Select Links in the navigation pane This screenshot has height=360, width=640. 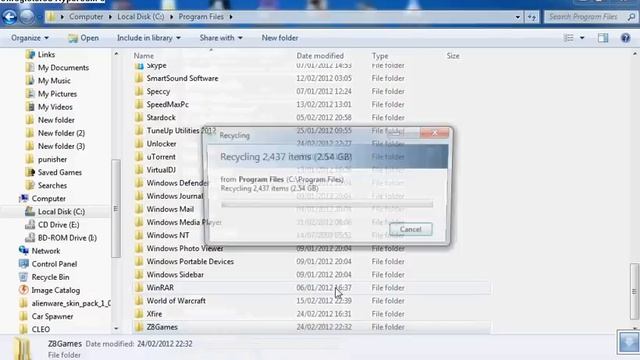tap(46, 55)
